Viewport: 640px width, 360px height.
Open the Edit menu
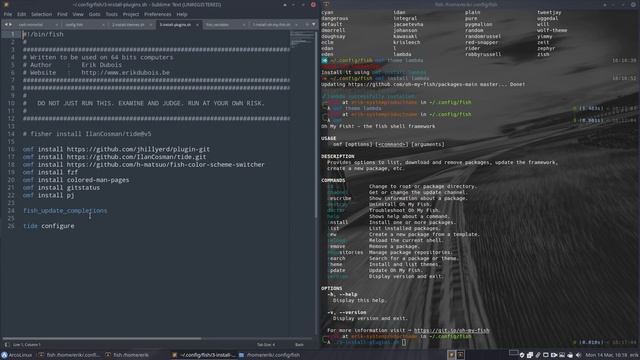click(x=21, y=14)
